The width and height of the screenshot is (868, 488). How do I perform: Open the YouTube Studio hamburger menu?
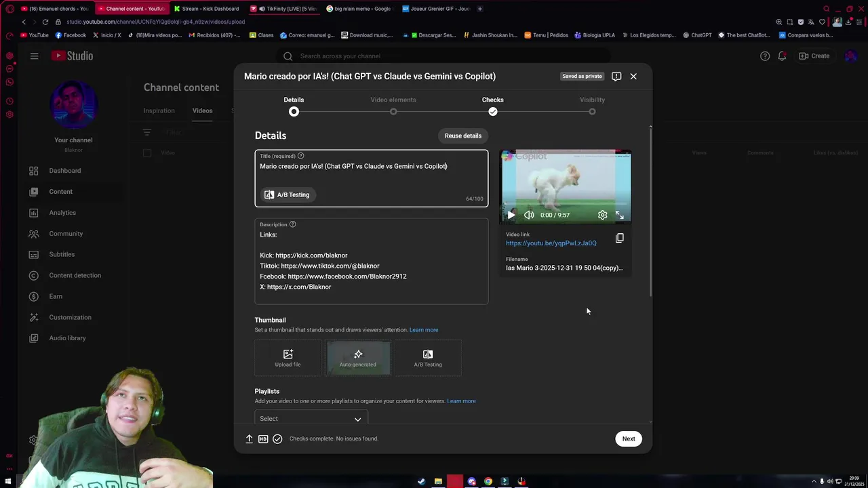click(34, 56)
